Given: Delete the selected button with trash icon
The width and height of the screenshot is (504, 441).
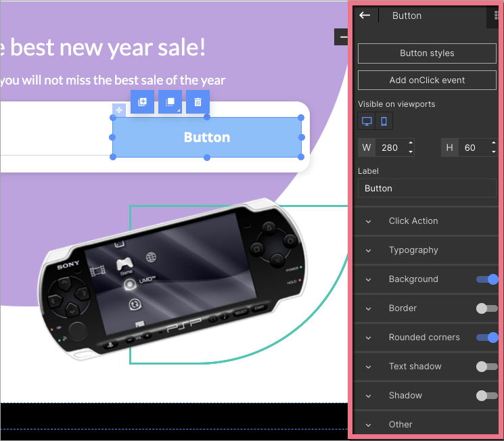Looking at the screenshot, I should 198,102.
